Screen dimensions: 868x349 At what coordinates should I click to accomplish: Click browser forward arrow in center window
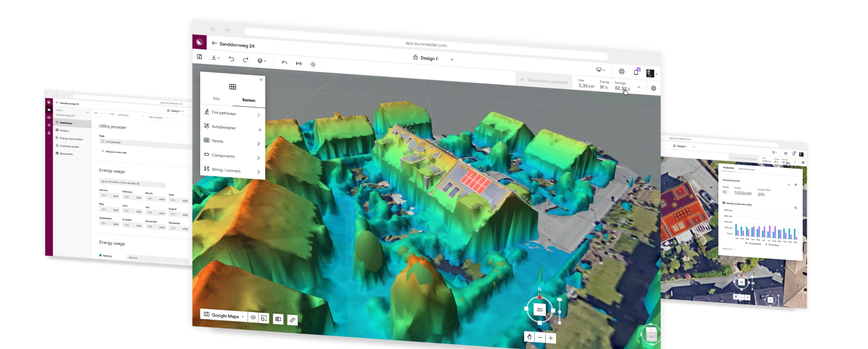coord(226,30)
